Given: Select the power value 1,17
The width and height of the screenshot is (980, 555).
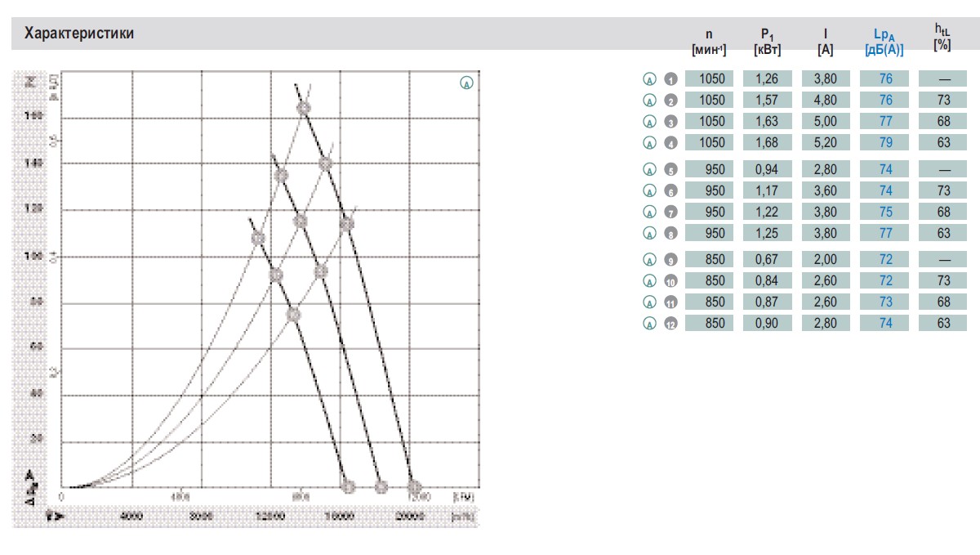Looking at the screenshot, I should 767,191.
